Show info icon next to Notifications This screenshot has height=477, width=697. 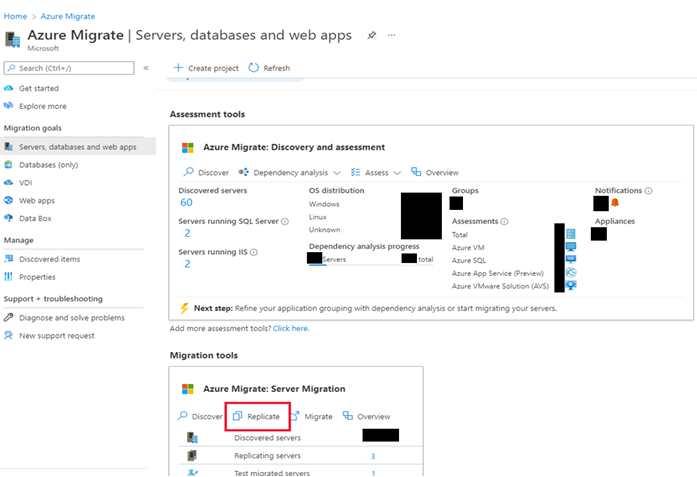point(649,191)
